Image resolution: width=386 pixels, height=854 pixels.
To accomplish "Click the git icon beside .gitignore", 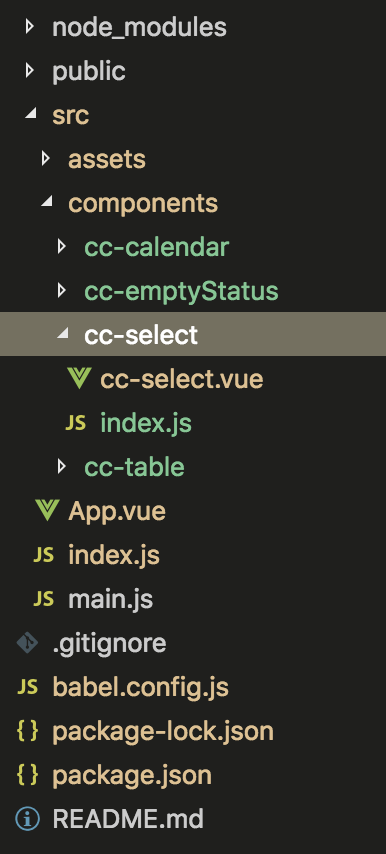I will pos(27,643).
